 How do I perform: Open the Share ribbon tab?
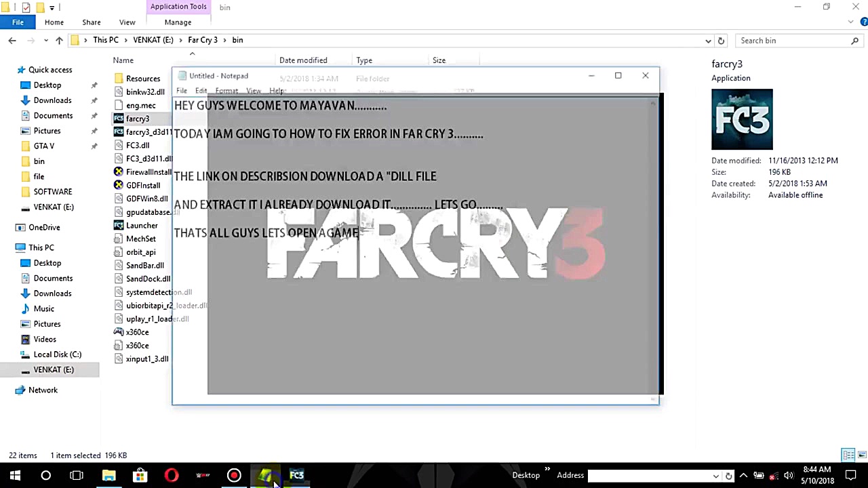(91, 22)
